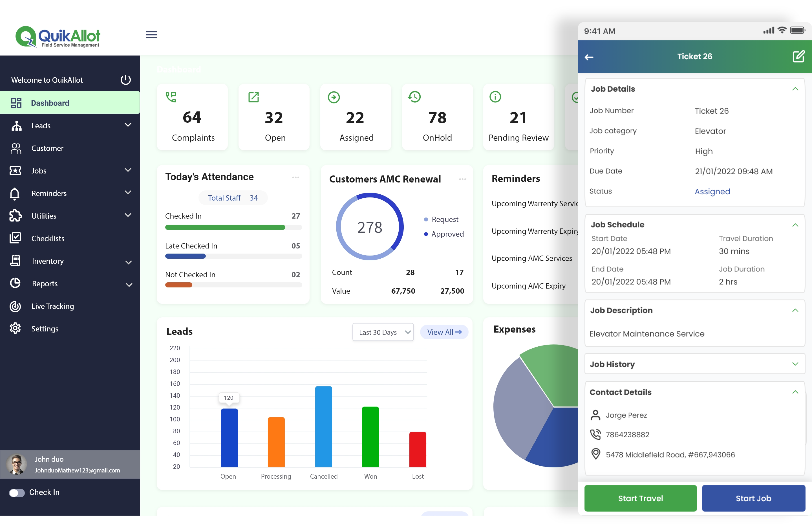Open the hamburger menu at the top
Image resolution: width=812 pixels, height=530 pixels.
pyautogui.click(x=151, y=34)
